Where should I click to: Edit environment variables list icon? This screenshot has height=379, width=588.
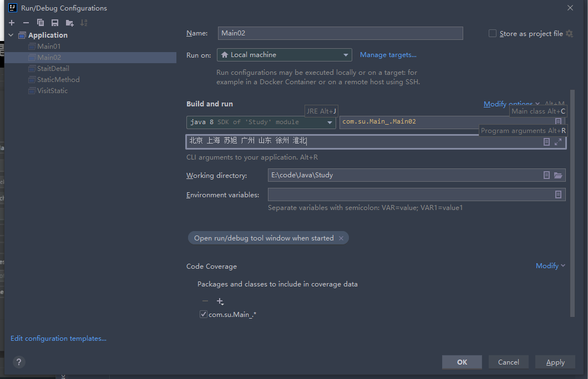[558, 194]
